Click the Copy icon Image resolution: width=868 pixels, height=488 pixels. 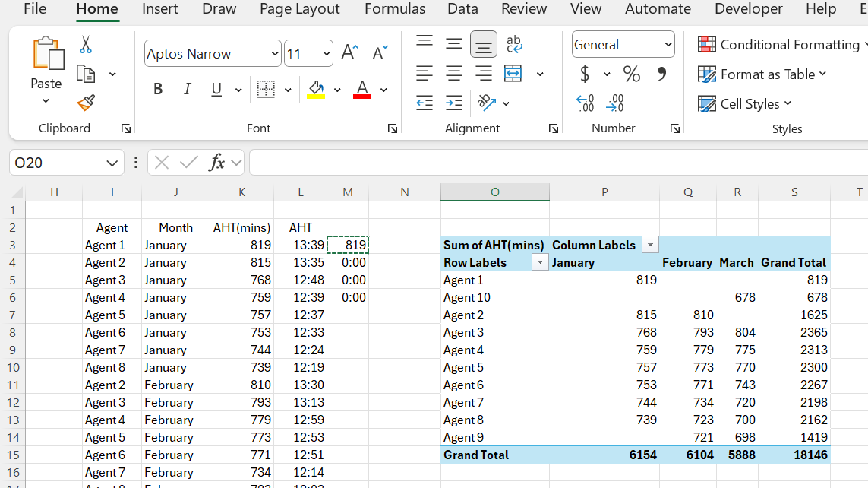click(x=86, y=74)
